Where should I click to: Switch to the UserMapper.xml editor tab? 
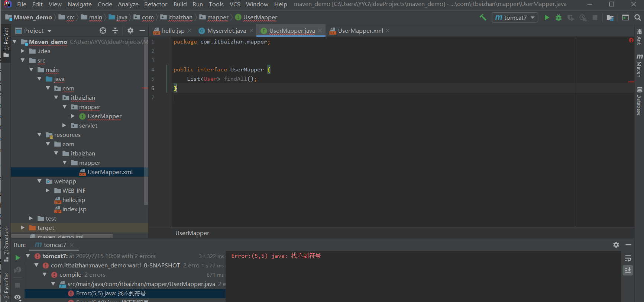(x=360, y=30)
